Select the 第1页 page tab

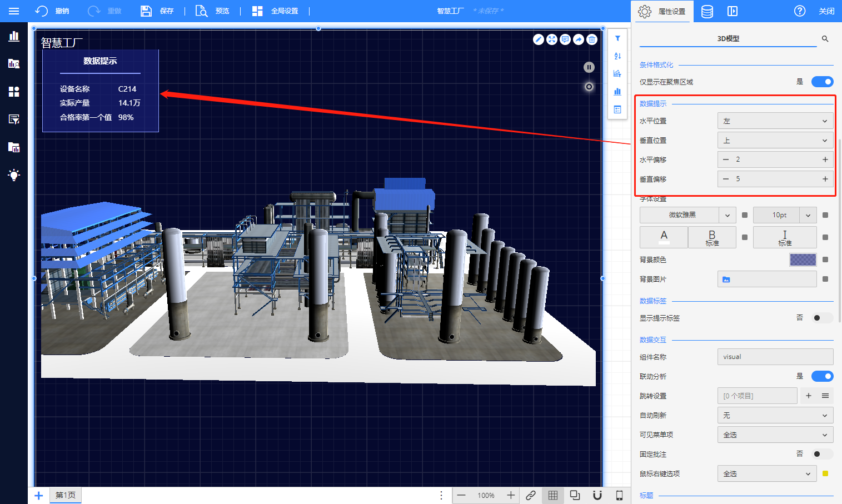coord(66,495)
